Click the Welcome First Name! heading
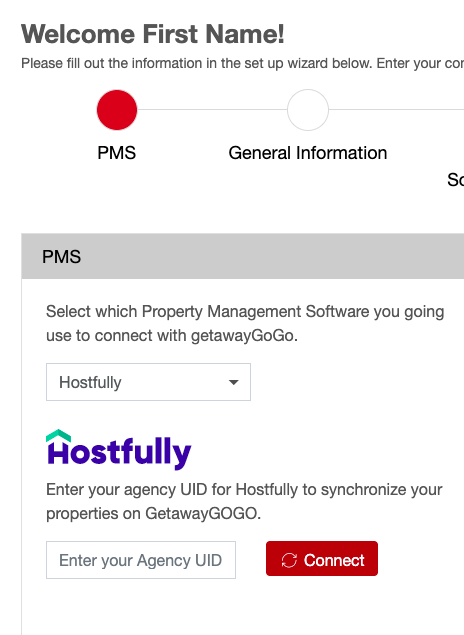464x635 pixels. point(153,34)
